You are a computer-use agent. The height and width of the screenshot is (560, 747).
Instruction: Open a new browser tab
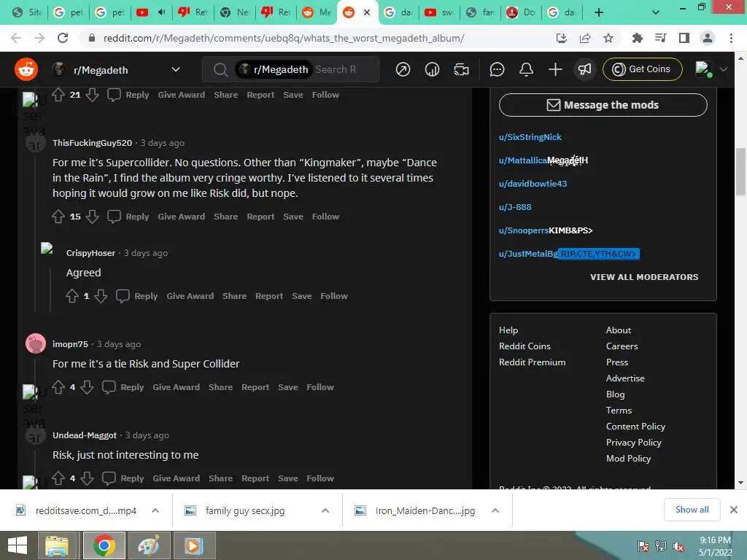(x=599, y=12)
